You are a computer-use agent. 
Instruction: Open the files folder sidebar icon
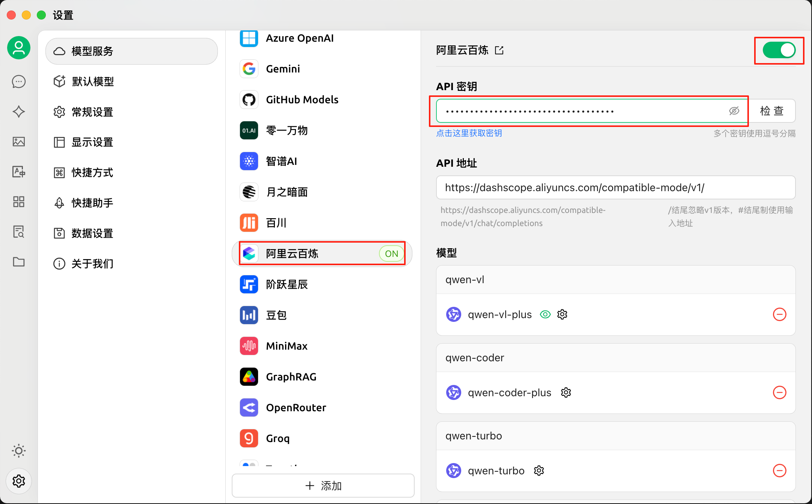(19, 262)
